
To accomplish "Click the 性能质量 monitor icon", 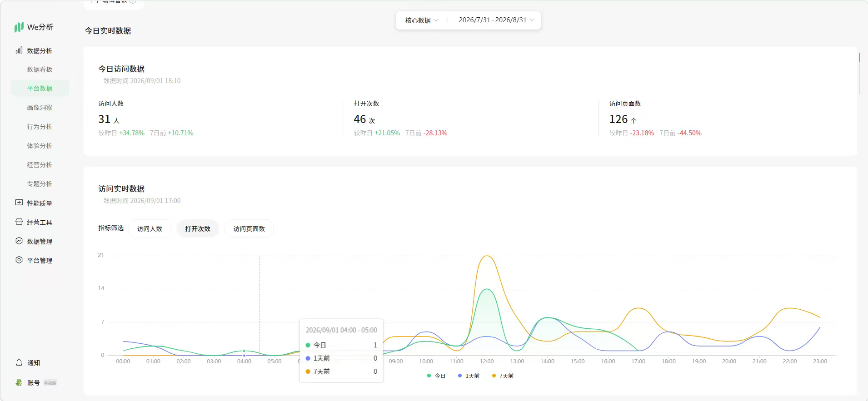I will tap(19, 203).
